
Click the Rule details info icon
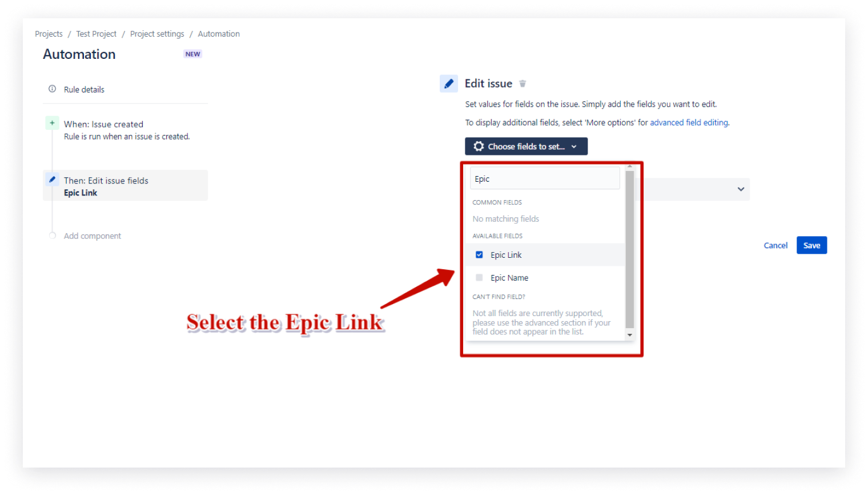53,89
